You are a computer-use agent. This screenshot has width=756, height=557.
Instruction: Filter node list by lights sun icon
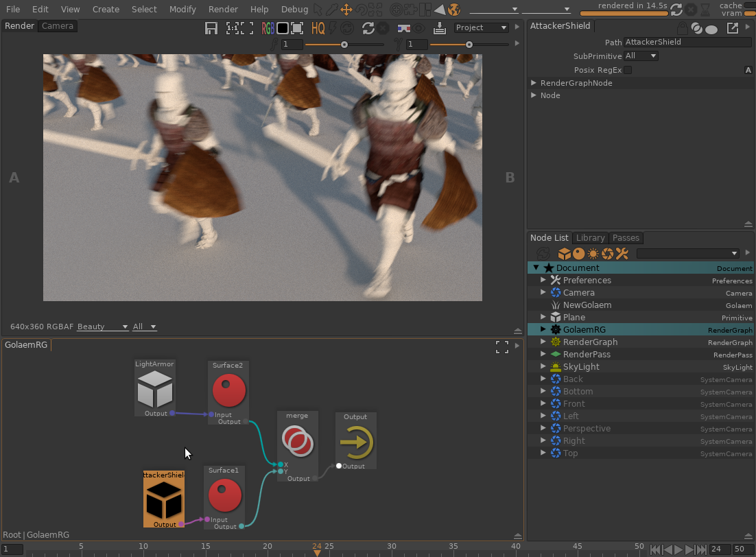593,254
